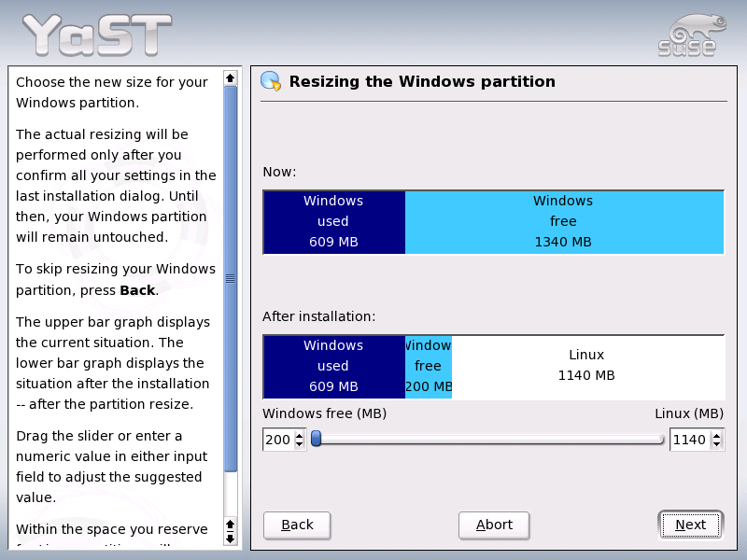The image size is (747, 560).
Task: Click the Back button
Action: [296, 525]
